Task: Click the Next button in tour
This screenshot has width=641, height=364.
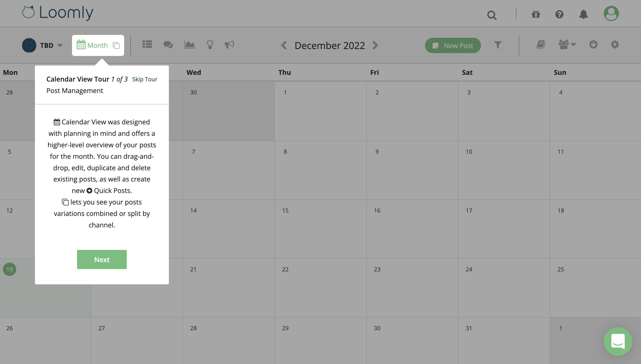Action: coord(102,259)
